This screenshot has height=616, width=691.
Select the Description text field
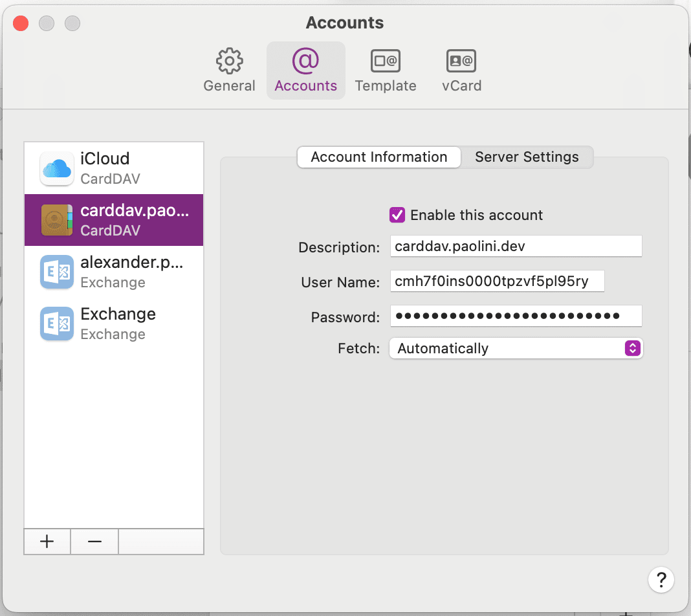click(516, 246)
